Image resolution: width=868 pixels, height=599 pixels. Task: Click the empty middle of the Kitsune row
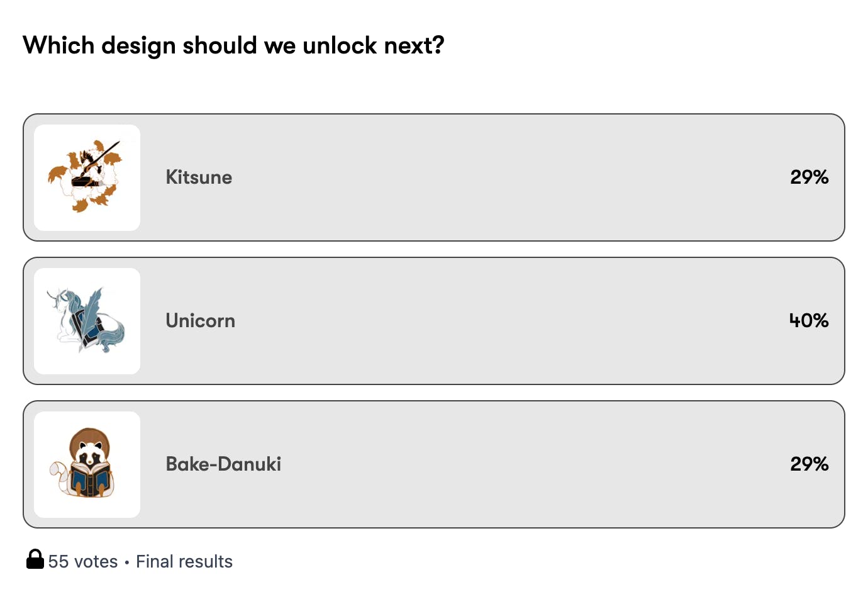point(503,177)
